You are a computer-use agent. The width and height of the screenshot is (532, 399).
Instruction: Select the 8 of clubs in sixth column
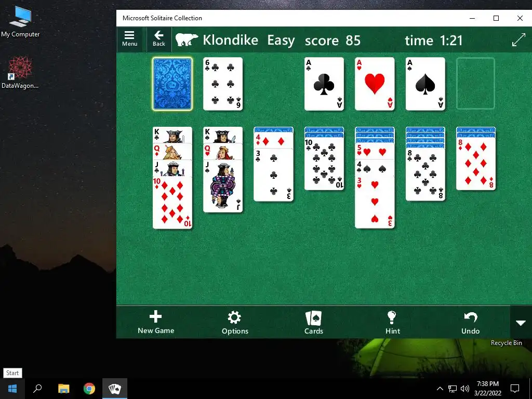(425, 175)
